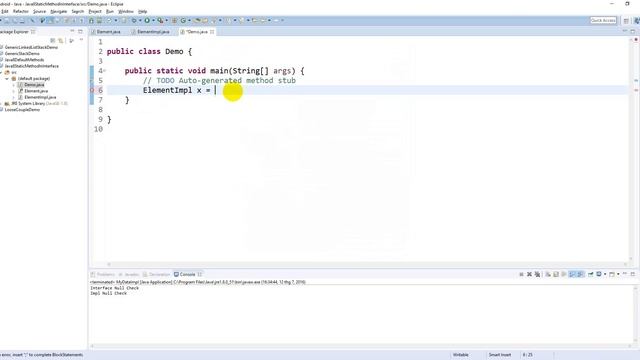The width and height of the screenshot is (640, 360).
Task: Open the Help menu
Action: point(142,11)
